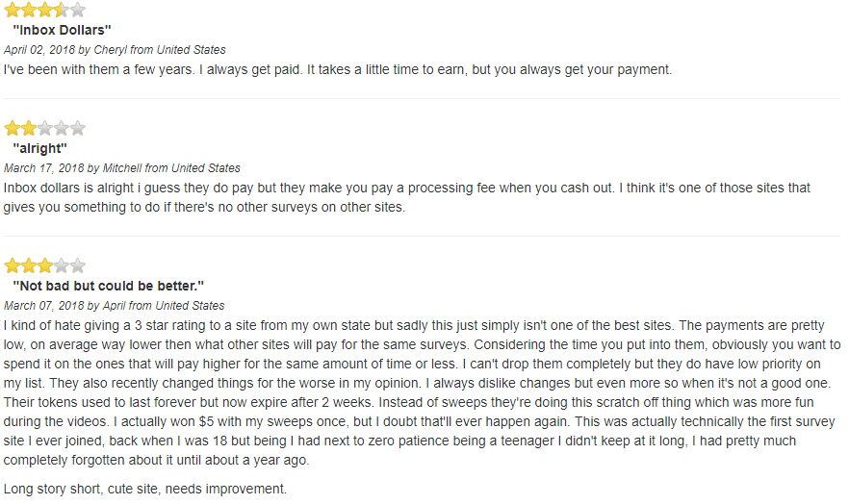
Task: Click the fourth gray star in April's rating
Action: 62,265
